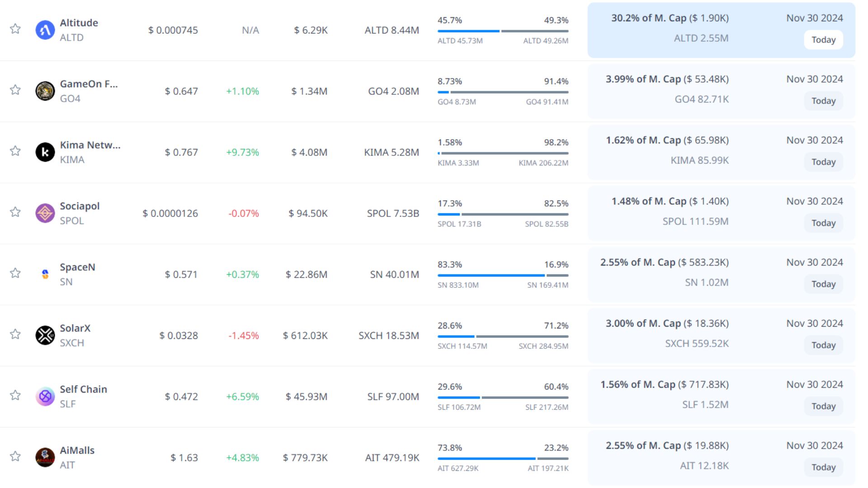Select the Kima Network next unlock card

coord(721,152)
